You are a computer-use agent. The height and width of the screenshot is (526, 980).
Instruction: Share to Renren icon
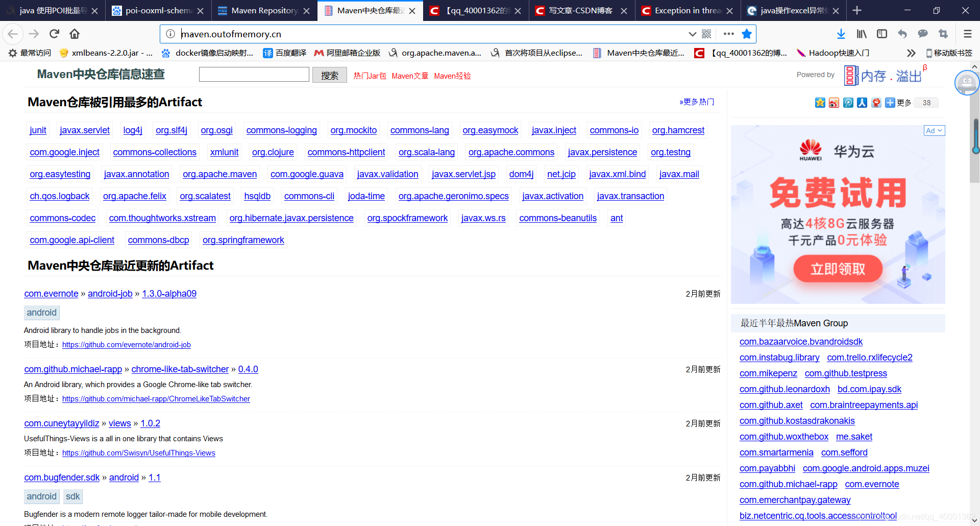[862, 103]
